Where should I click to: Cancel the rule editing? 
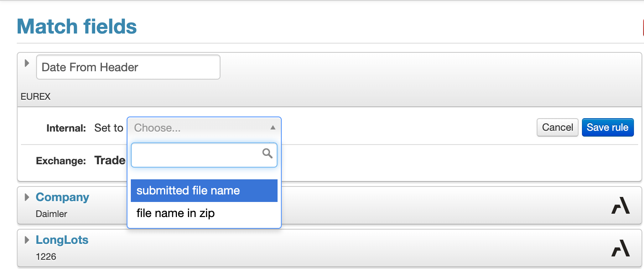tap(558, 127)
